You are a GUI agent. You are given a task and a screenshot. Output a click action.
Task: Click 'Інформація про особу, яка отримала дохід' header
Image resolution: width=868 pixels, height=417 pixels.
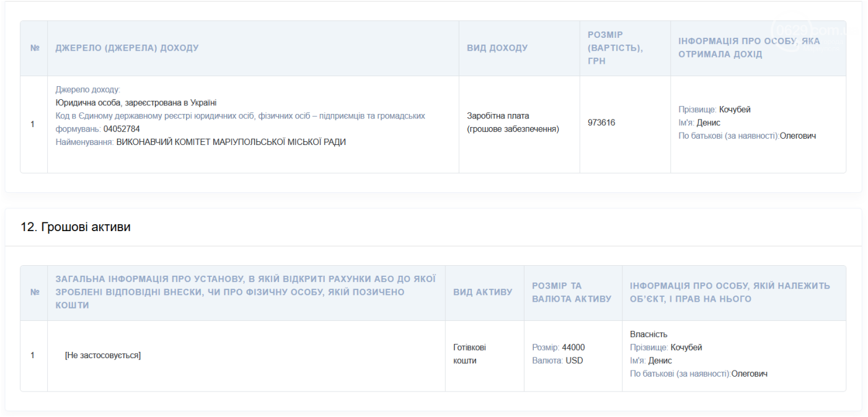click(749, 48)
